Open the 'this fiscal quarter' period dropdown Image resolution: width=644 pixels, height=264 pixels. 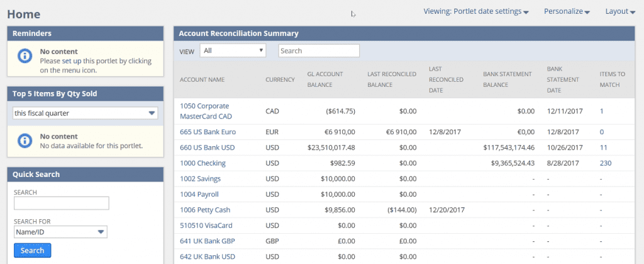pyautogui.click(x=86, y=113)
